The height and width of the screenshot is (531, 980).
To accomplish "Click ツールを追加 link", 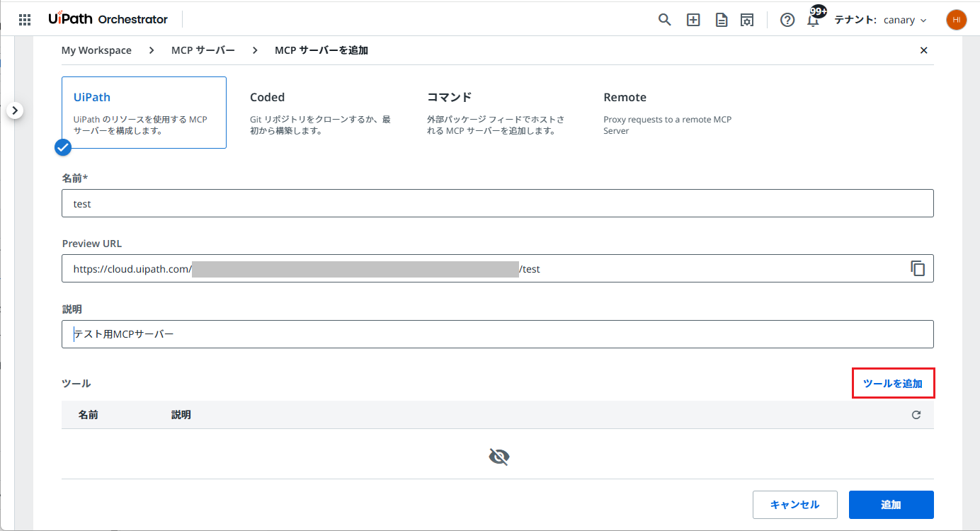I will coord(893,383).
